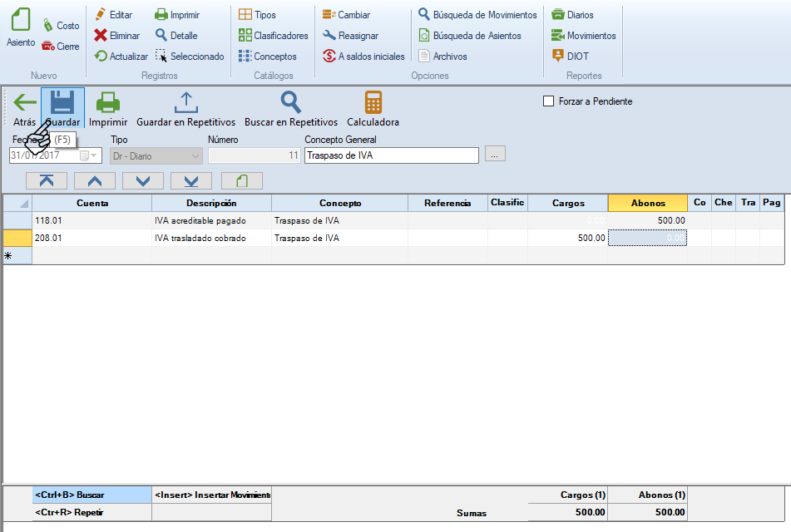Open Clasificadores catalog
791x532 pixels.
pos(273,36)
